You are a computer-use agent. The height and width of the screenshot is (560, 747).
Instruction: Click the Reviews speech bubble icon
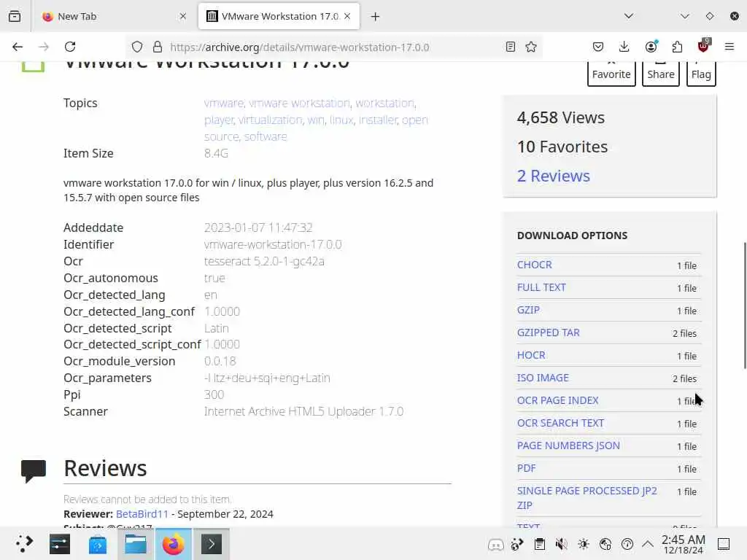pos(34,471)
